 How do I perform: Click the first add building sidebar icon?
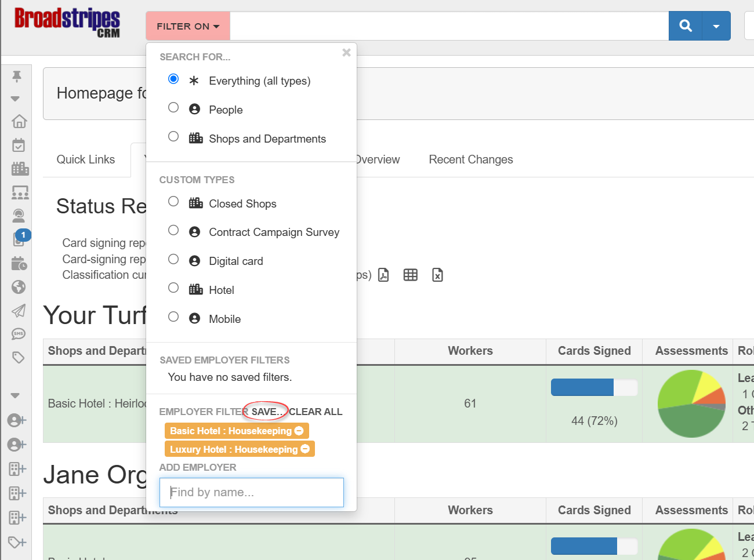point(17,469)
